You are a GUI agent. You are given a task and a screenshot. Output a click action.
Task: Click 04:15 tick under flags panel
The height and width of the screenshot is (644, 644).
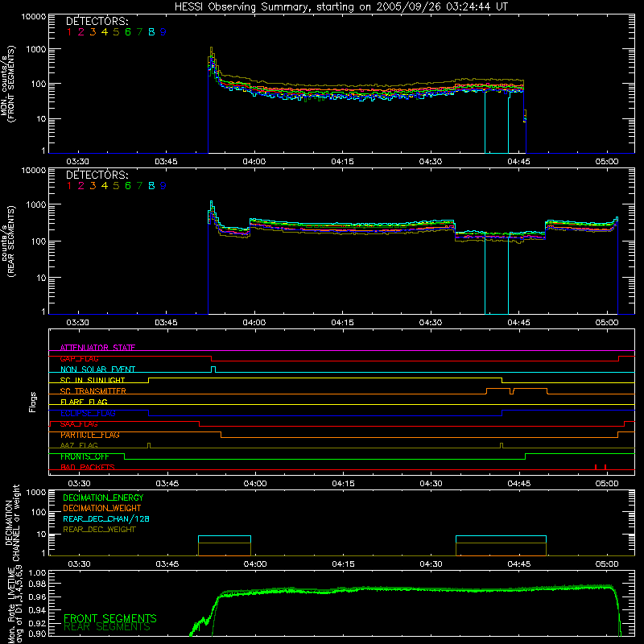pyautogui.click(x=344, y=484)
